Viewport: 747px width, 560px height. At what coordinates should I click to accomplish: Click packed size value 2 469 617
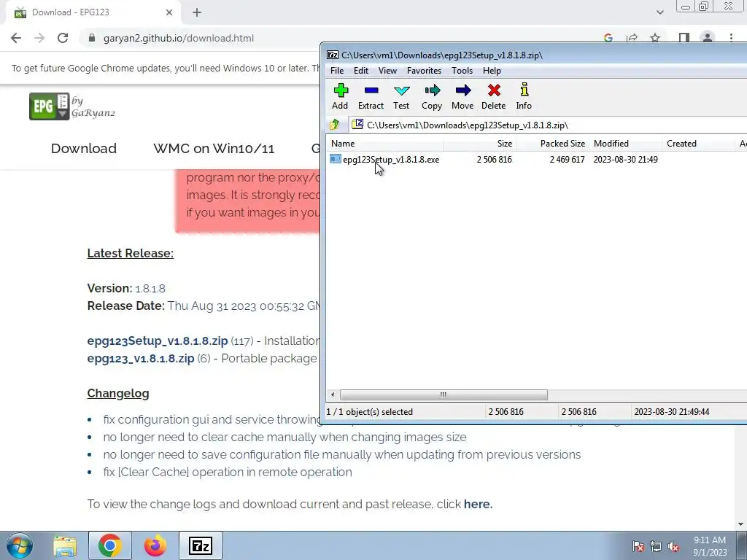[567, 160]
